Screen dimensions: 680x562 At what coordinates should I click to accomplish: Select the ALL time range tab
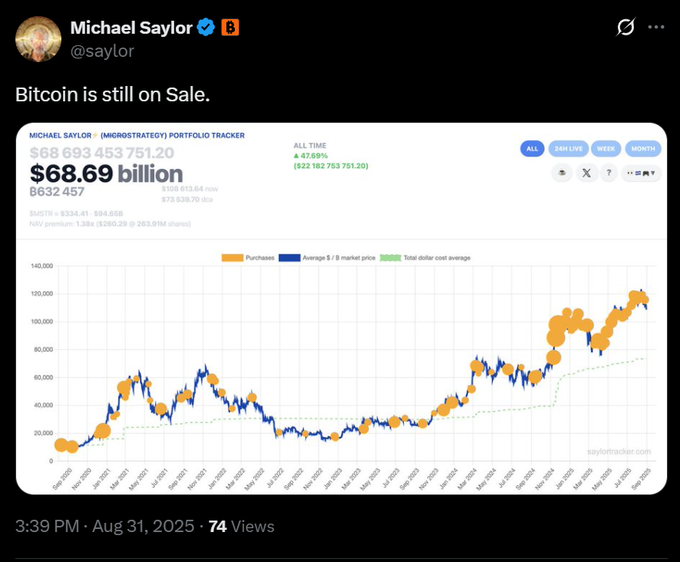click(532, 149)
